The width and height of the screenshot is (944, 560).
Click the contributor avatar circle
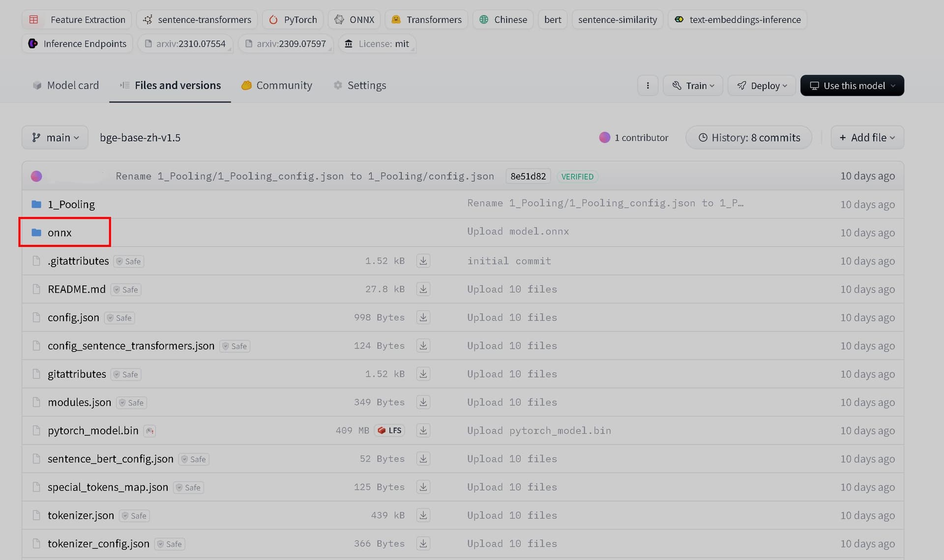(x=604, y=138)
